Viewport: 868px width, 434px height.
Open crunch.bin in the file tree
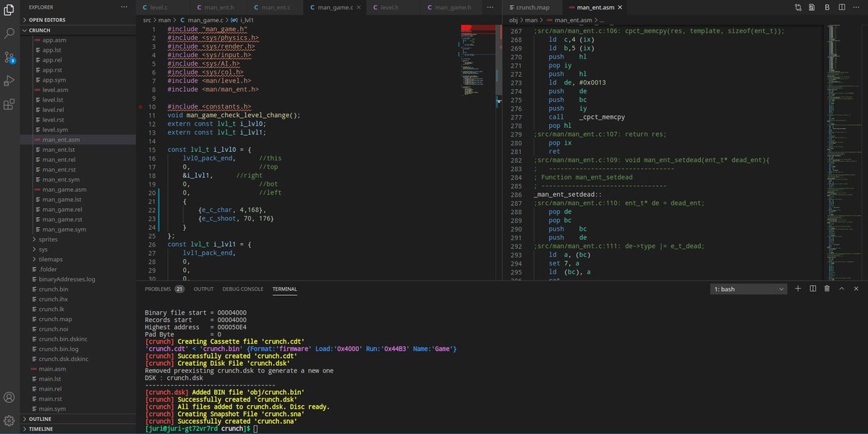point(54,289)
